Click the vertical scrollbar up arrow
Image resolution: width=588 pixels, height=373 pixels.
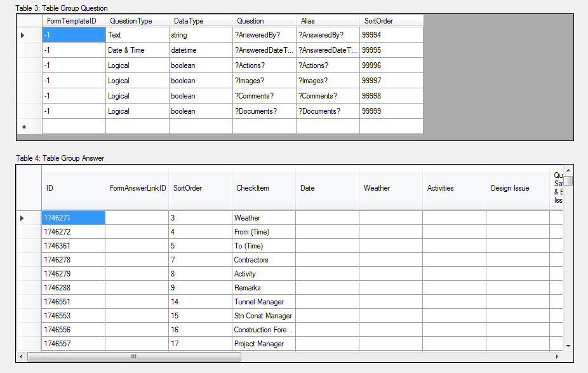click(568, 170)
